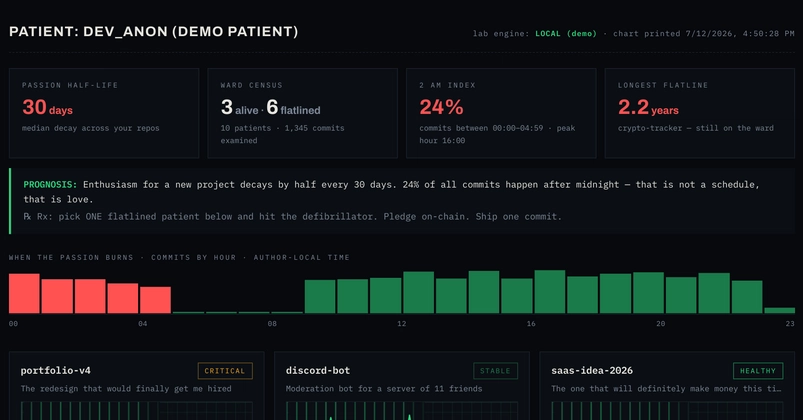Image resolution: width=803 pixels, height=420 pixels.
Task: Click the prescription ℞ symbol
Action: coord(27,217)
